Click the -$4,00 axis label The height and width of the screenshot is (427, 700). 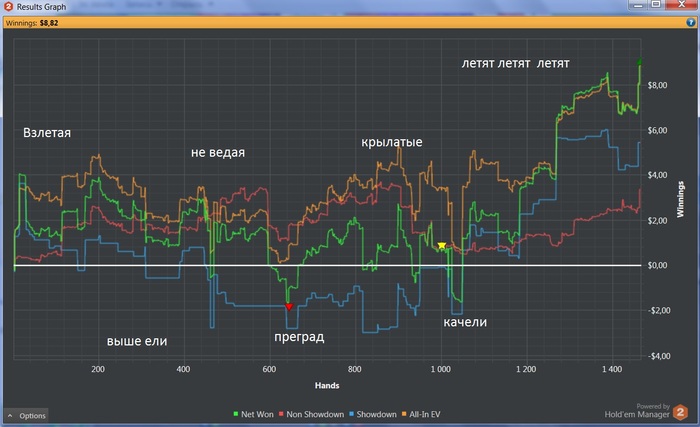tap(658, 356)
